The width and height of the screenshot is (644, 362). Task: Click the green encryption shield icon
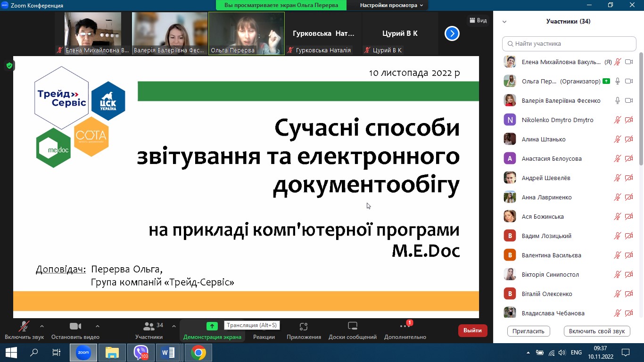click(9, 66)
